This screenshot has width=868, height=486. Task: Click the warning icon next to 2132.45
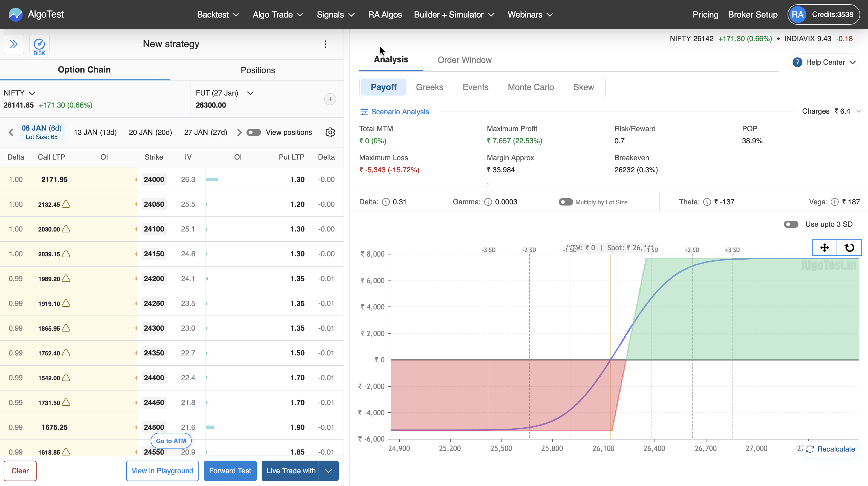66,204
